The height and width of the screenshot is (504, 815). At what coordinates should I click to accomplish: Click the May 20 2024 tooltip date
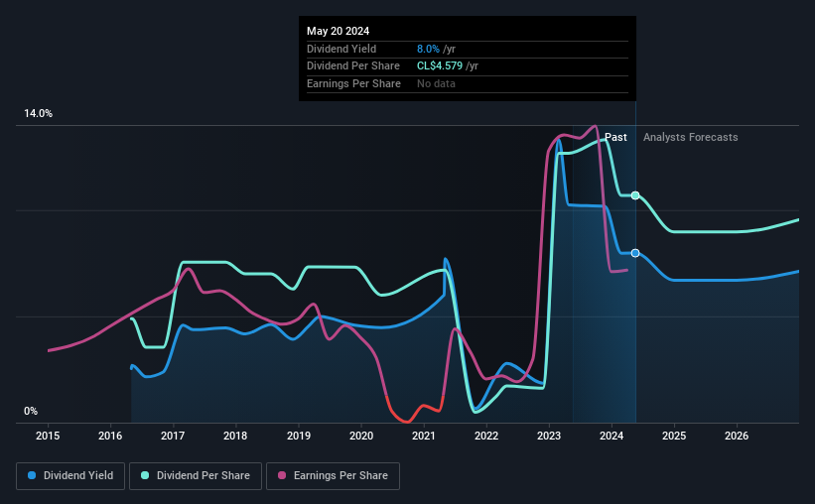338,31
